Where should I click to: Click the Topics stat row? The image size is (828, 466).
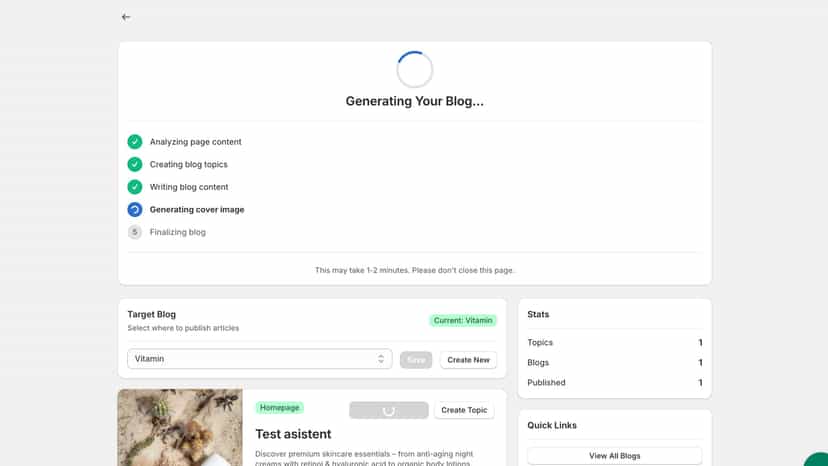click(x=615, y=342)
